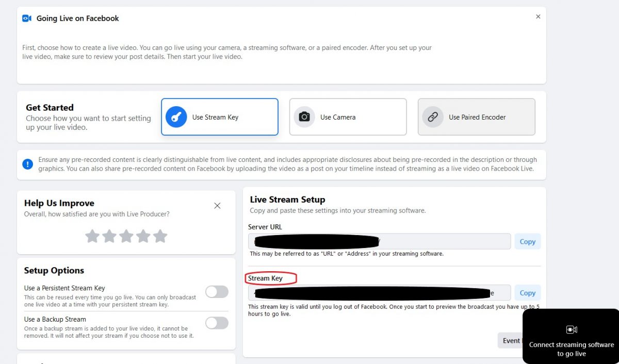
Task: Click inside the Server URL field
Action: click(x=379, y=241)
